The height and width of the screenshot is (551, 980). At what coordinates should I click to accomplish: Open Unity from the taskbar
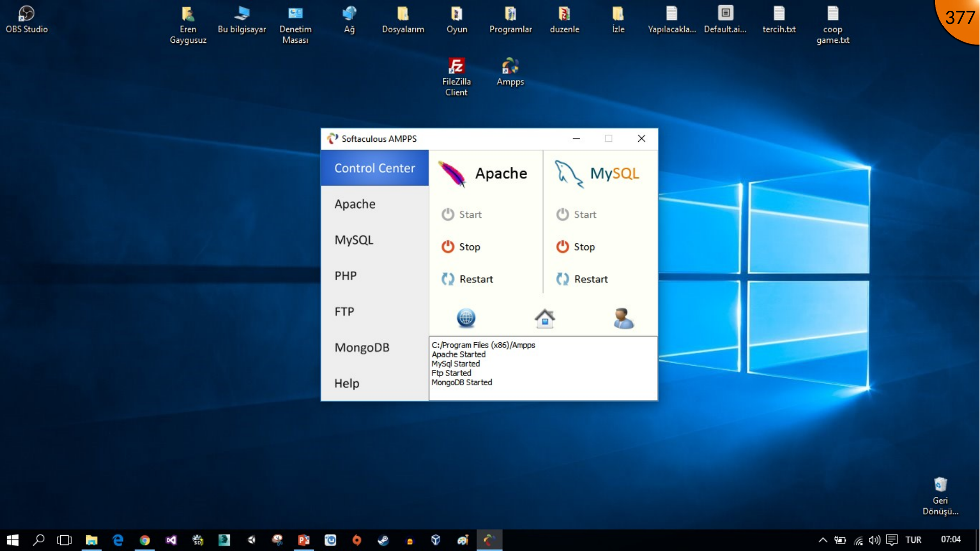coord(252,540)
